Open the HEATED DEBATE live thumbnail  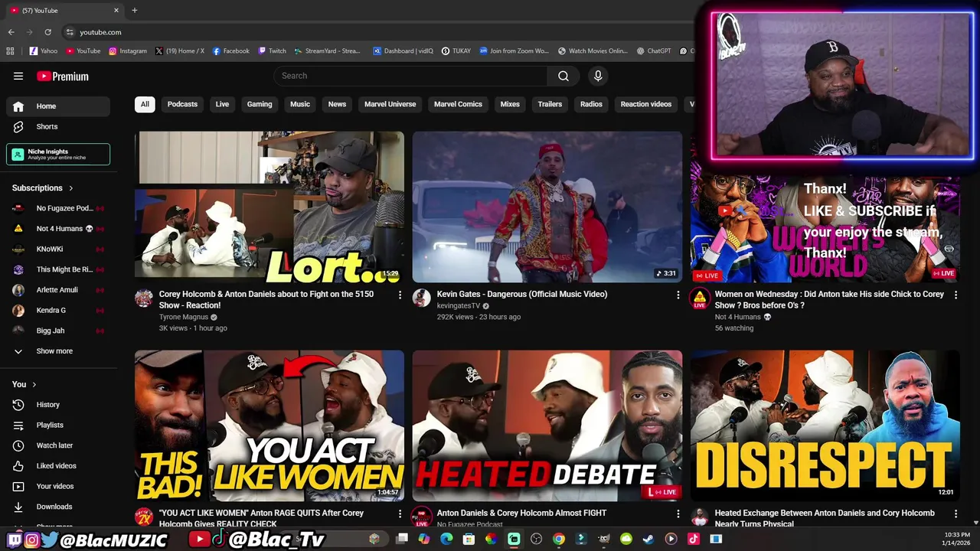[547, 425]
